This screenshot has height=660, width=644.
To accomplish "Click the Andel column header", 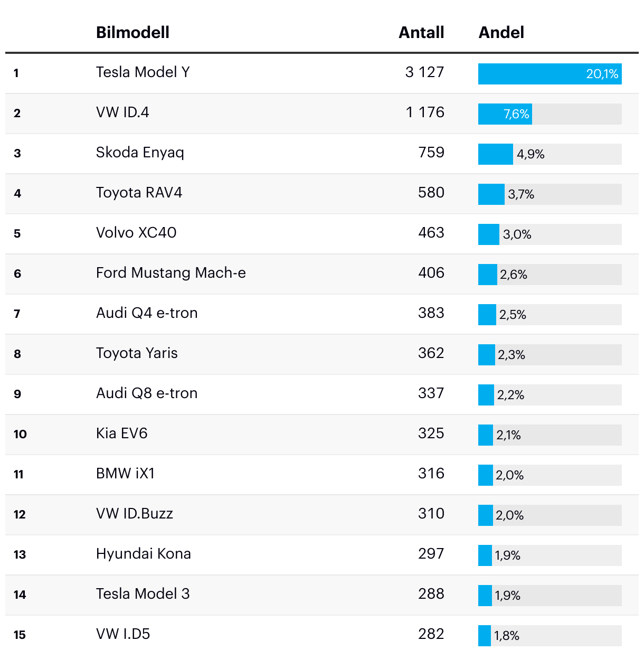I will click(501, 33).
